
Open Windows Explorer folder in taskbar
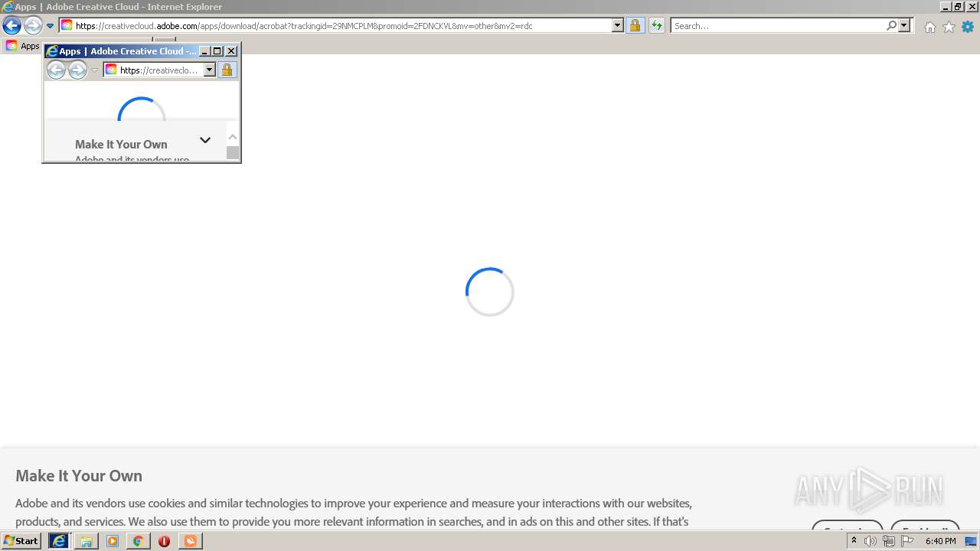tap(87, 541)
